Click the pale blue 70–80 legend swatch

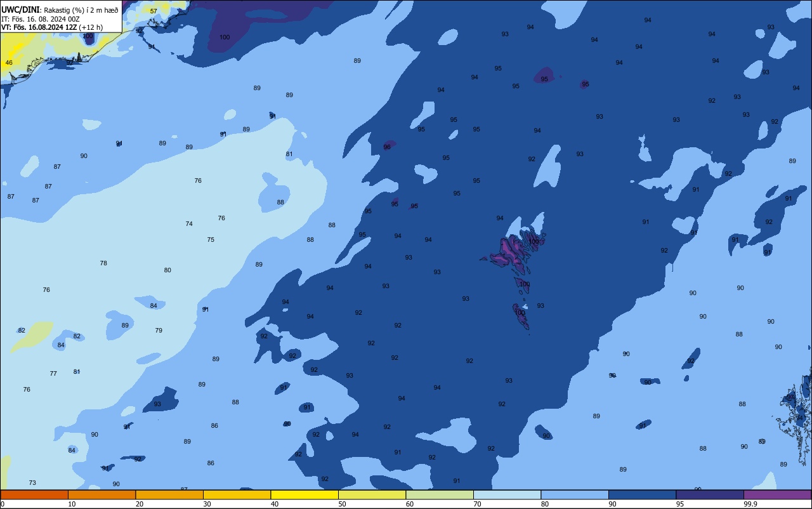507,494
